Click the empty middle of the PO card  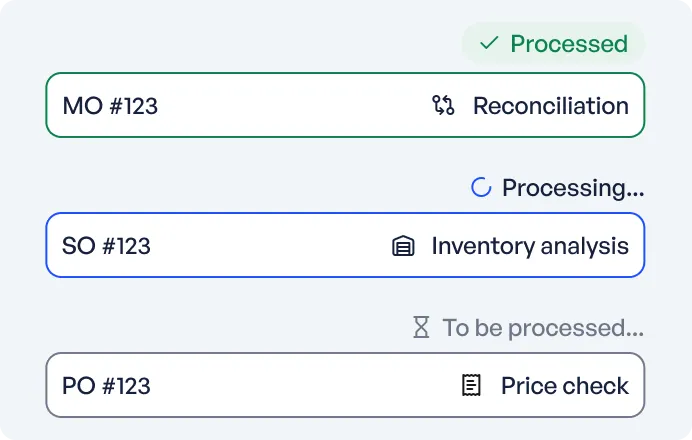pyautogui.click(x=300, y=385)
